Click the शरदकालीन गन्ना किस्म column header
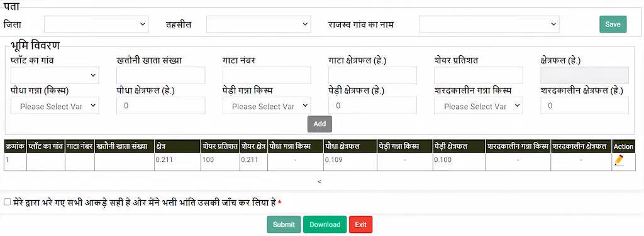The width and height of the screenshot is (644, 236). [518, 146]
